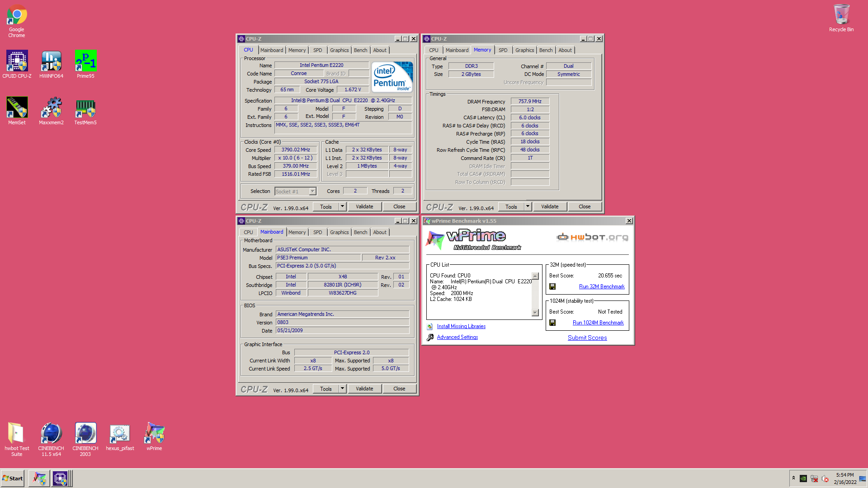
Task: Open CINEBENCH 2003 shortcut
Action: pyautogui.click(x=85, y=439)
